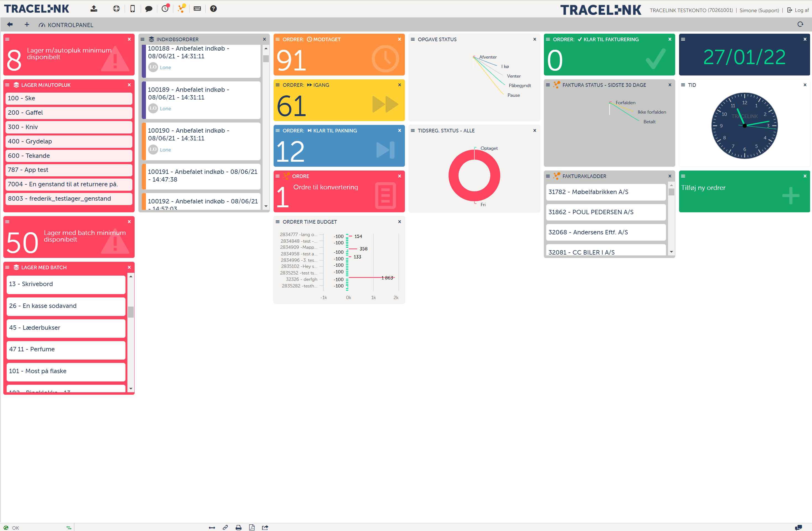The image size is (812, 531).
Task: Open the chat speech bubble icon
Action: coord(148,9)
